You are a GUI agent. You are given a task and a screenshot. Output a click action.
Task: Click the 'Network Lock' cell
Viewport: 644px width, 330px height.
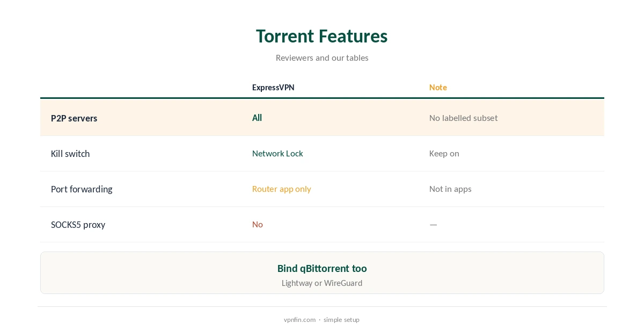tap(277, 153)
